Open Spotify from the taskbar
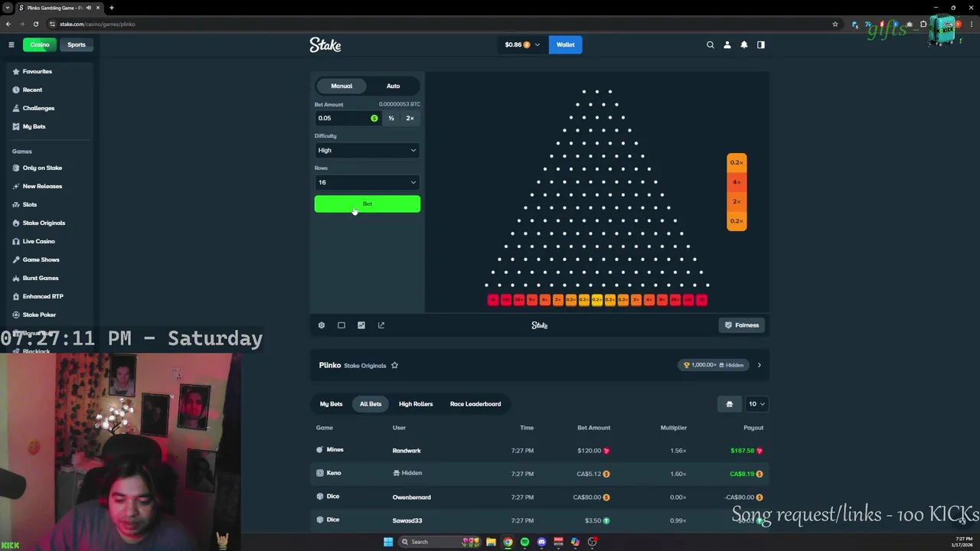 pos(524,542)
